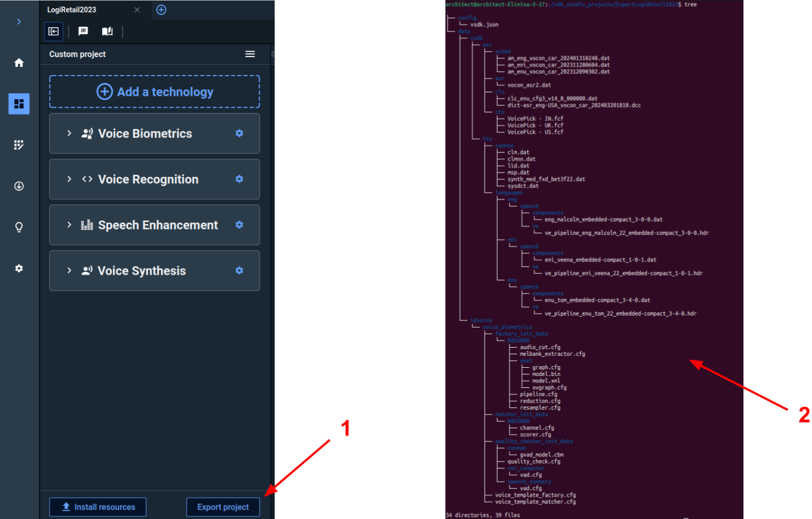Toggle the collapse side panel button

pyautogui.click(x=53, y=31)
